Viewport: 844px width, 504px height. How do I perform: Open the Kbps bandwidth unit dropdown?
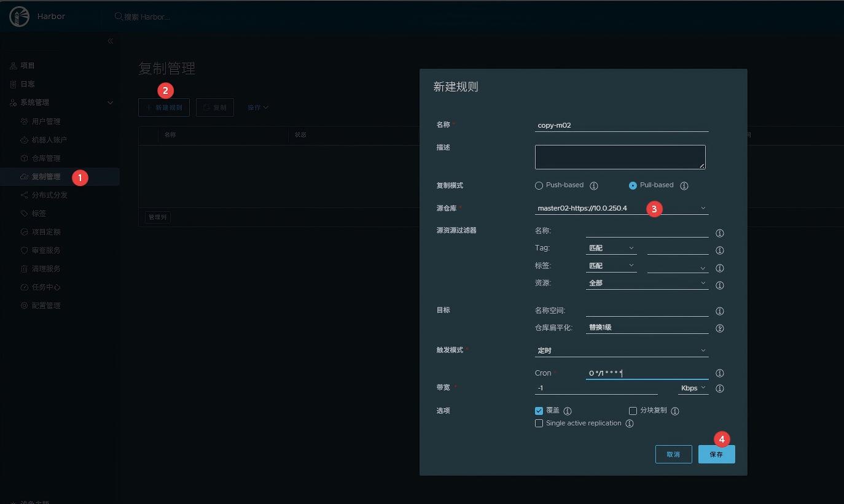coord(693,388)
